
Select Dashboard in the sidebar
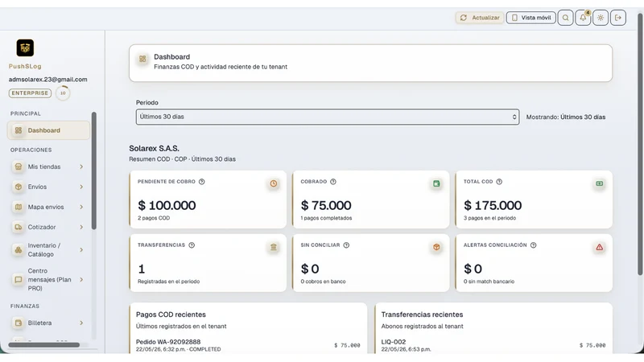48,130
